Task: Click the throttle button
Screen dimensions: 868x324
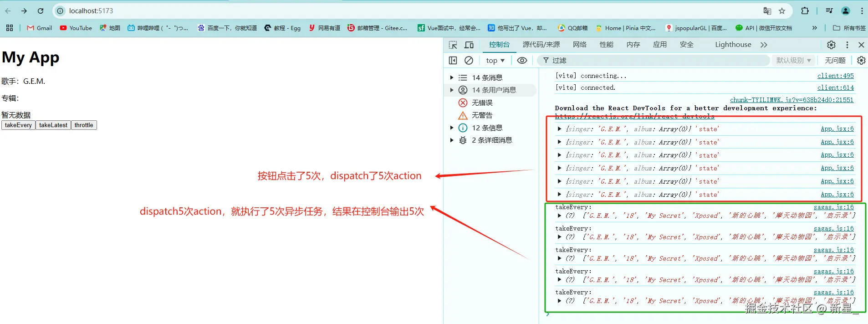Action: click(84, 125)
